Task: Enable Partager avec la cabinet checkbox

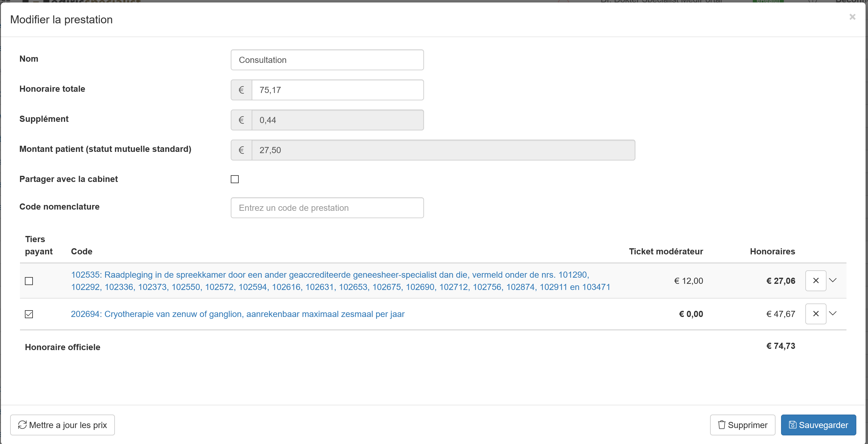Action: (x=235, y=179)
